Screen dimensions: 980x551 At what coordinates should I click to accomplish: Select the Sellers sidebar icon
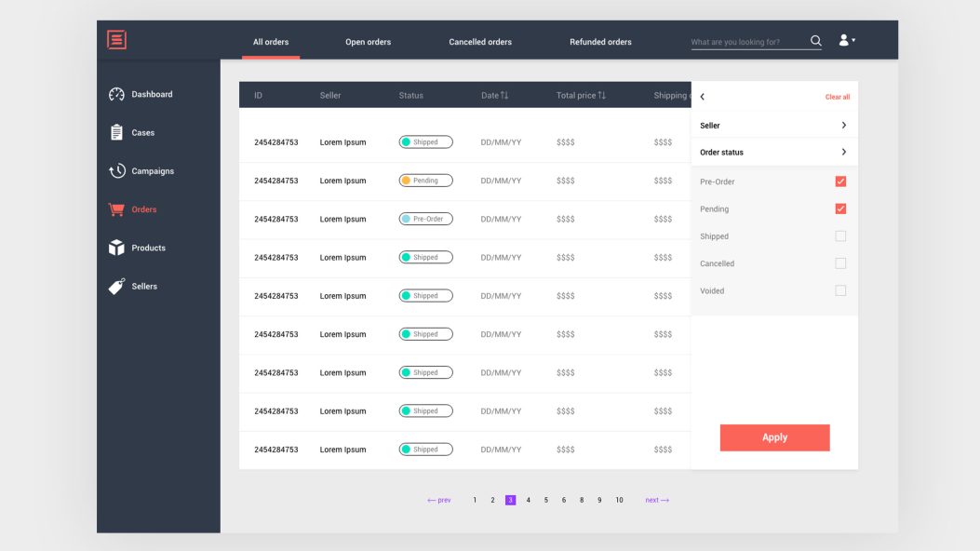pos(116,286)
